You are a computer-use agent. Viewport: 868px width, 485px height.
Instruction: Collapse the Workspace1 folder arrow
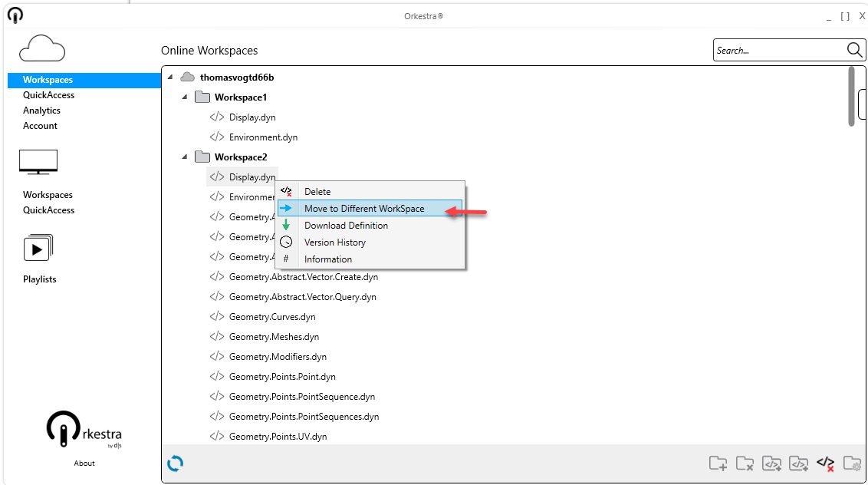click(185, 97)
